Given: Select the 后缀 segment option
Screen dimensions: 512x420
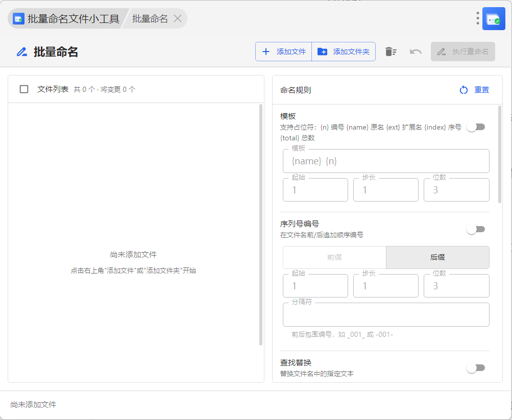Looking at the screenshot, I should point(437,257).
